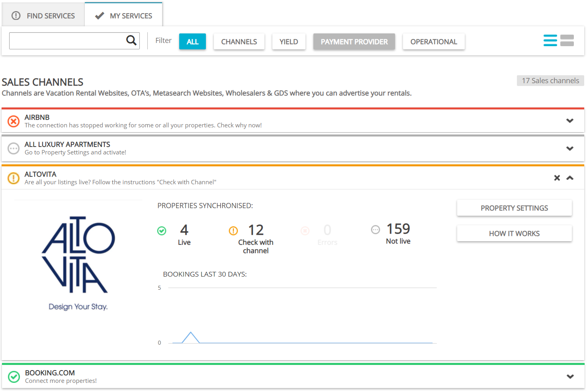Collapse the Altovita channel panel
The width and height of the screenshot is (587, 392).
tap(570, 178)
